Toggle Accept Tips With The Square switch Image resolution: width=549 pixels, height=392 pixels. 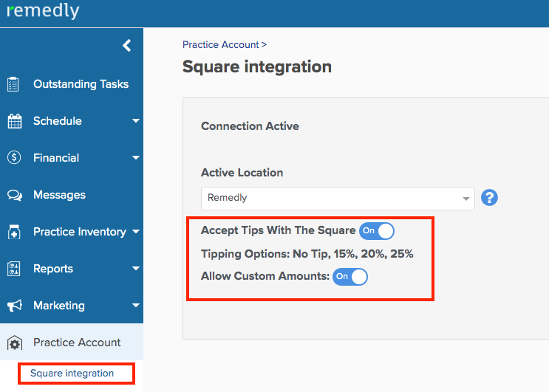(377, 231)
